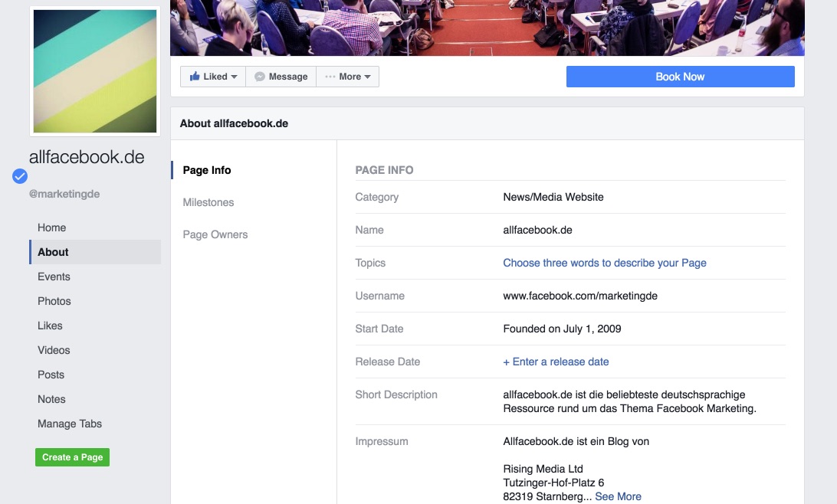Click the blue verified checkmark badge
This screenshot has width=837, height=504.
[20, 176]
